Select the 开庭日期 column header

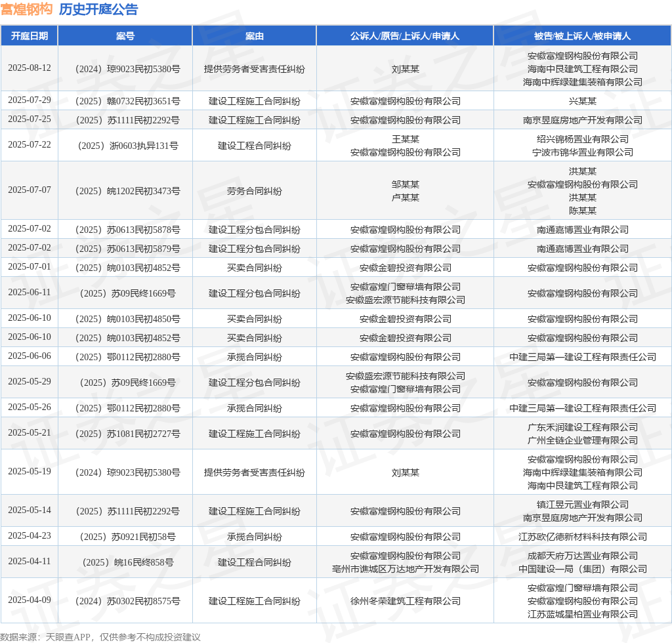pos(29,36)
